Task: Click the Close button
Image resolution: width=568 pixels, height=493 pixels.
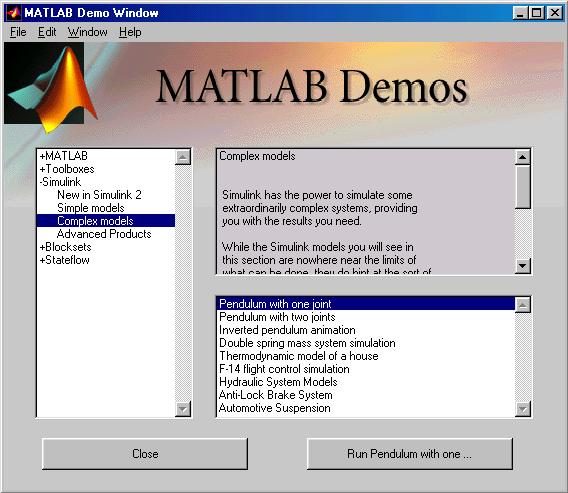Action: pyautogui.click(x=145, y=454)
